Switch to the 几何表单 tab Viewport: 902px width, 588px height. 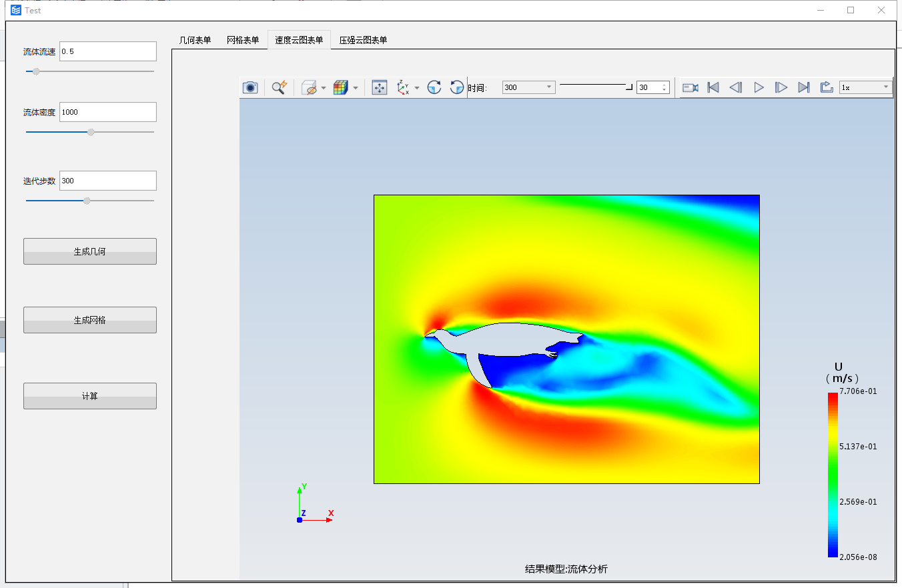(195, 40)
